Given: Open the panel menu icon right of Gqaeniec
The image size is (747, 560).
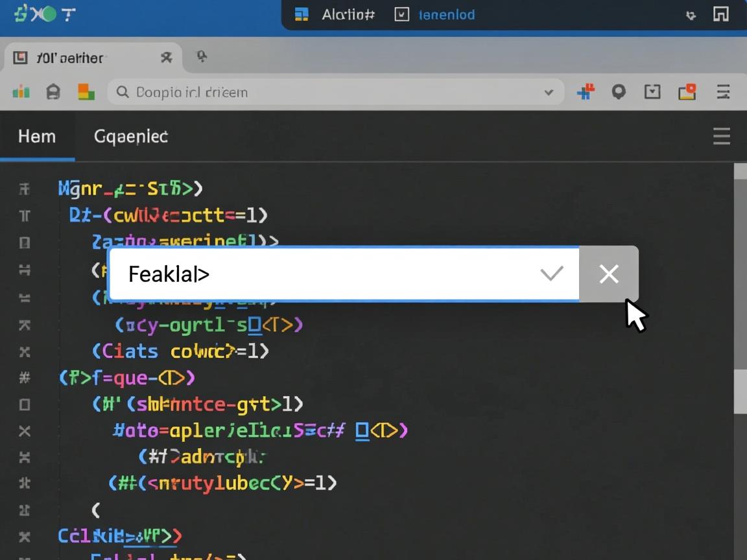Looking at the screenshot, I should [721, 136].
